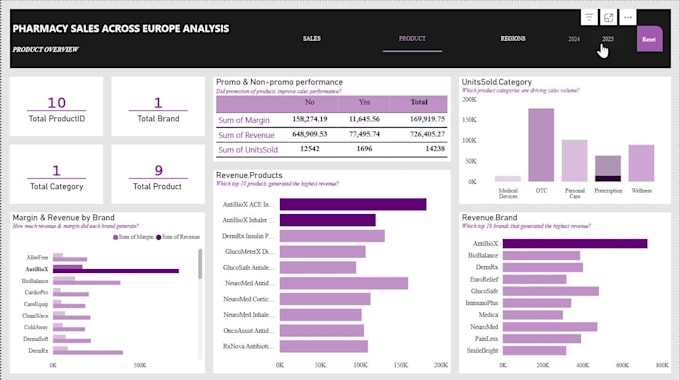
Task: Select the AntiBioX Inhaler product bar
Action: coord(327,220)
